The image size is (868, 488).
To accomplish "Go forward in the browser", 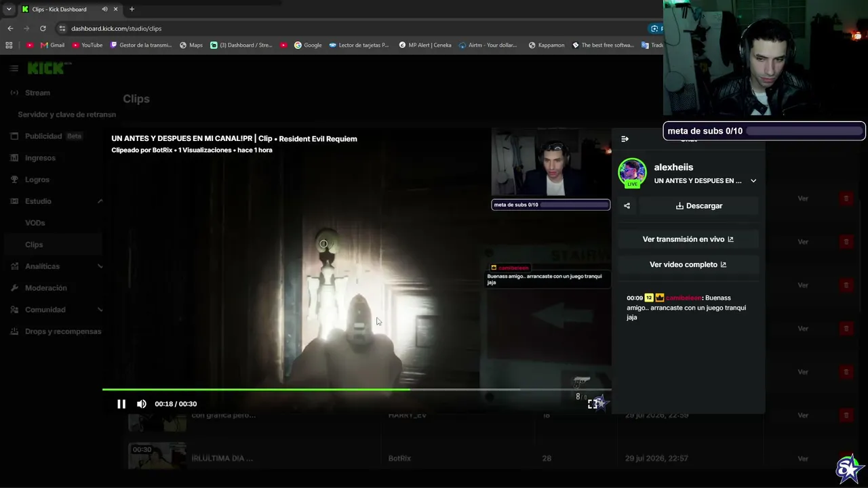I will (x=26, y=28).
